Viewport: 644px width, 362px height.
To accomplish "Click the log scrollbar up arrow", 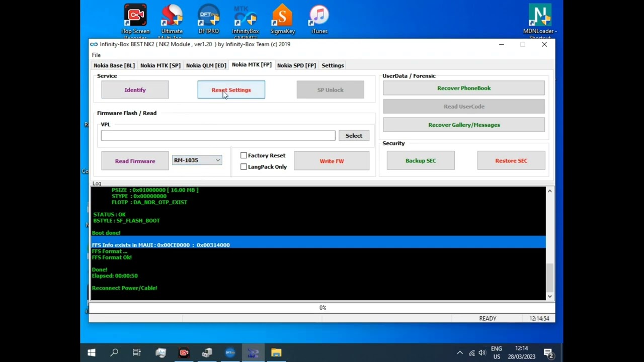I will click(x=549, y=191).
